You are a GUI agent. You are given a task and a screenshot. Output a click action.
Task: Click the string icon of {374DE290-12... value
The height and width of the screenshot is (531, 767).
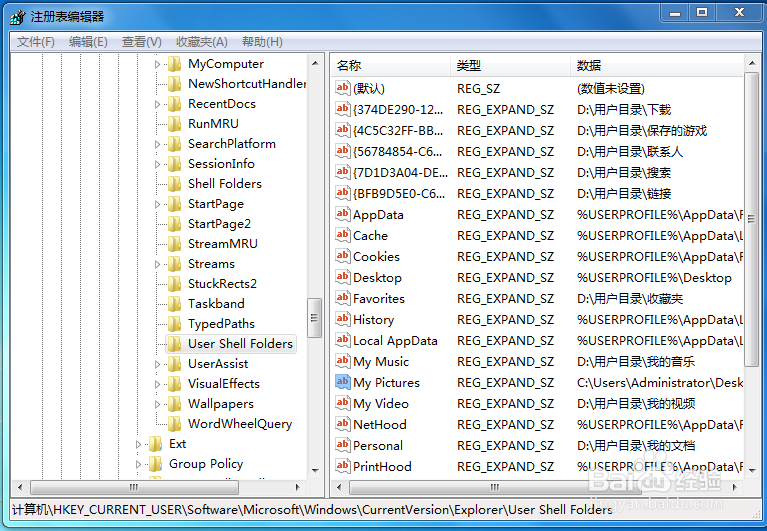342,109
